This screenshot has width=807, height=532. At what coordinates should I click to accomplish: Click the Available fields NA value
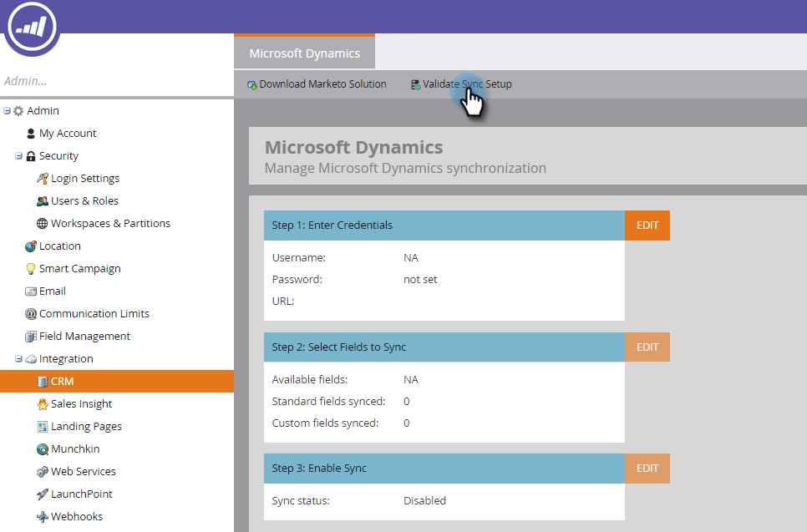[411, 380]
